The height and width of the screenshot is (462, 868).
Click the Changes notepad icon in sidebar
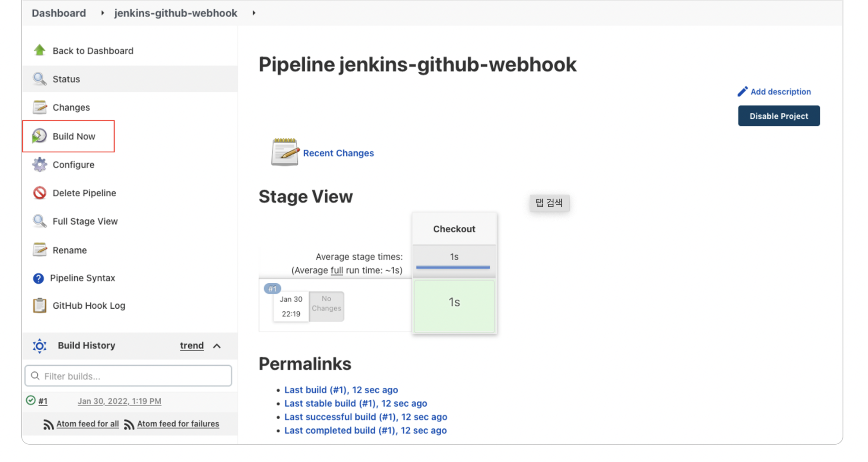pyautogui.click(x=39, y=107)
